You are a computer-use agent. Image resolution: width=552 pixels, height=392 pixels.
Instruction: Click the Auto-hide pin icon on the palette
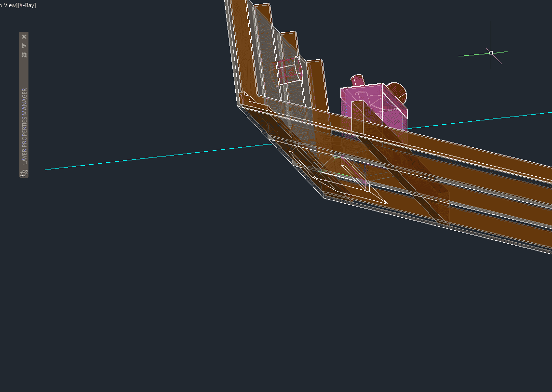pyautogui.click(x=24, y=45)
